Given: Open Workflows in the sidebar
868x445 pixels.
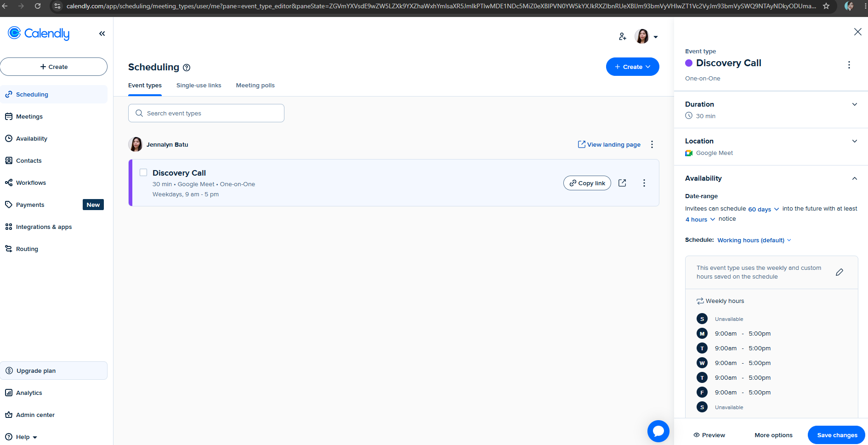Looking at the screenshot, I should pyautogui.click(x=31, y=183).
